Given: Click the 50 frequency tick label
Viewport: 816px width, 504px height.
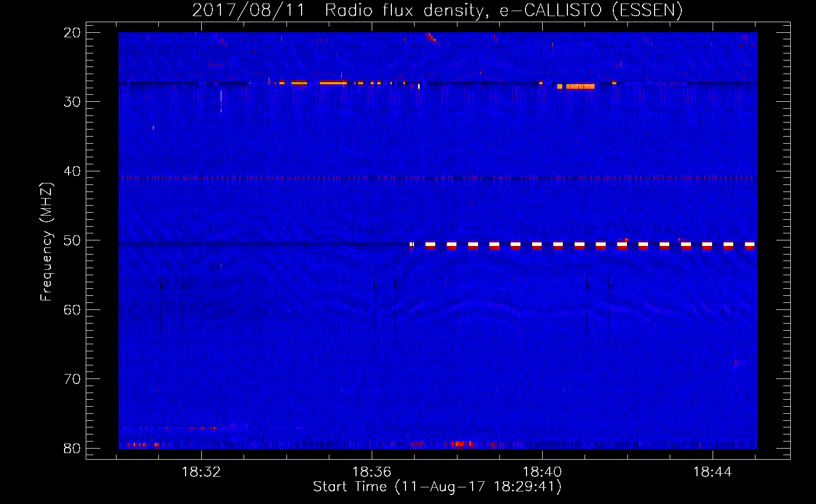Looking at the screenshot, I should tap(72, 240).
